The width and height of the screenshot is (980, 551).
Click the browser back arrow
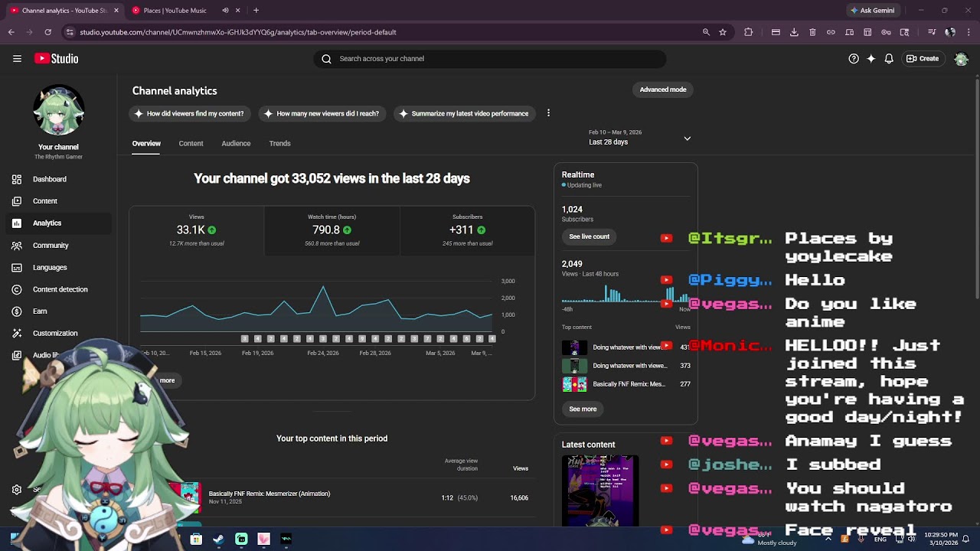(11, 32)
